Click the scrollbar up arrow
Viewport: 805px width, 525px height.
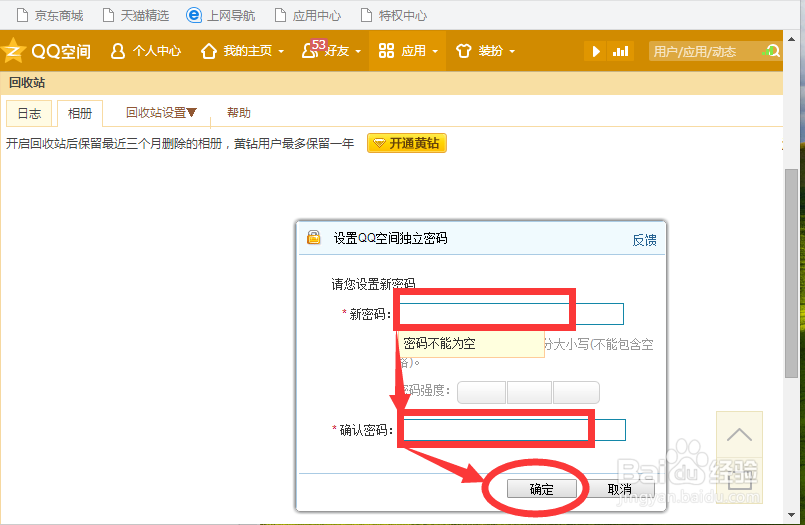coord(791,39)
